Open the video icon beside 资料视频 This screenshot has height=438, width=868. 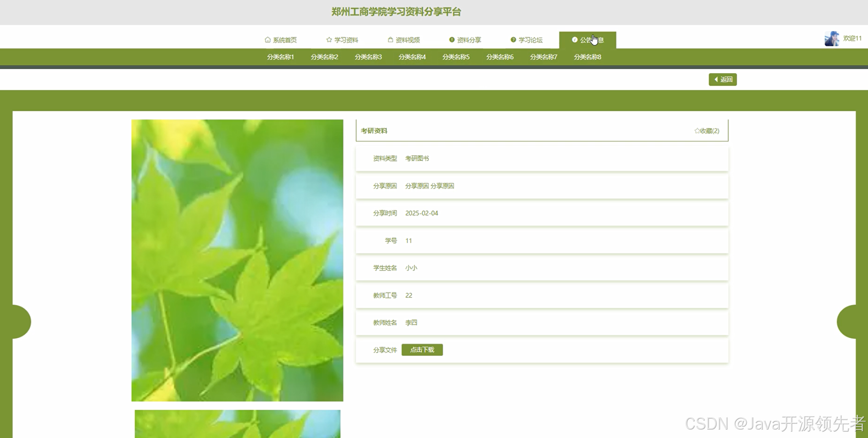pos(390,39)
